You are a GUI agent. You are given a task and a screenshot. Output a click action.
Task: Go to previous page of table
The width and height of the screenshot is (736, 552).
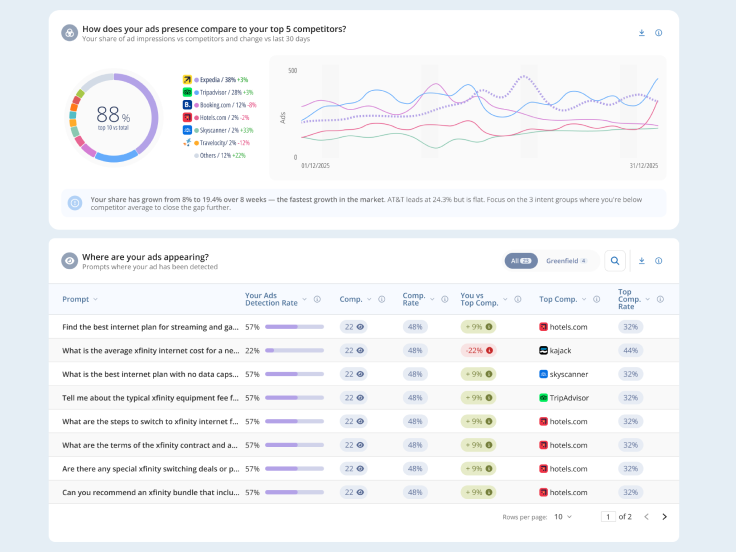(x=646, y=517)
